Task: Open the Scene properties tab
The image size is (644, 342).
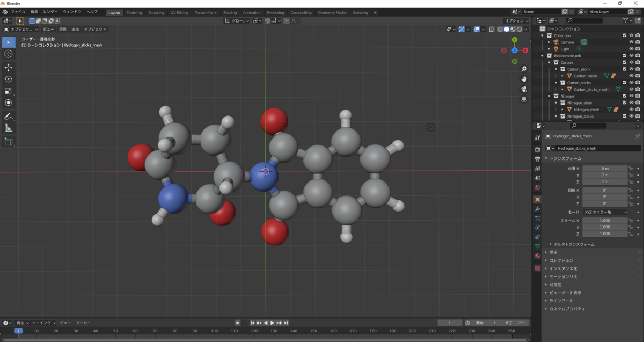Action: pos(537,178)
